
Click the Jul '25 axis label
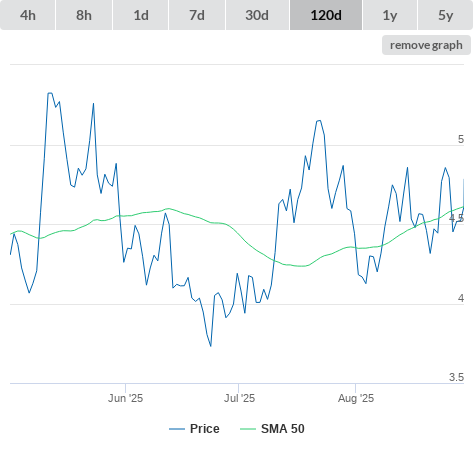coord(239,398)
